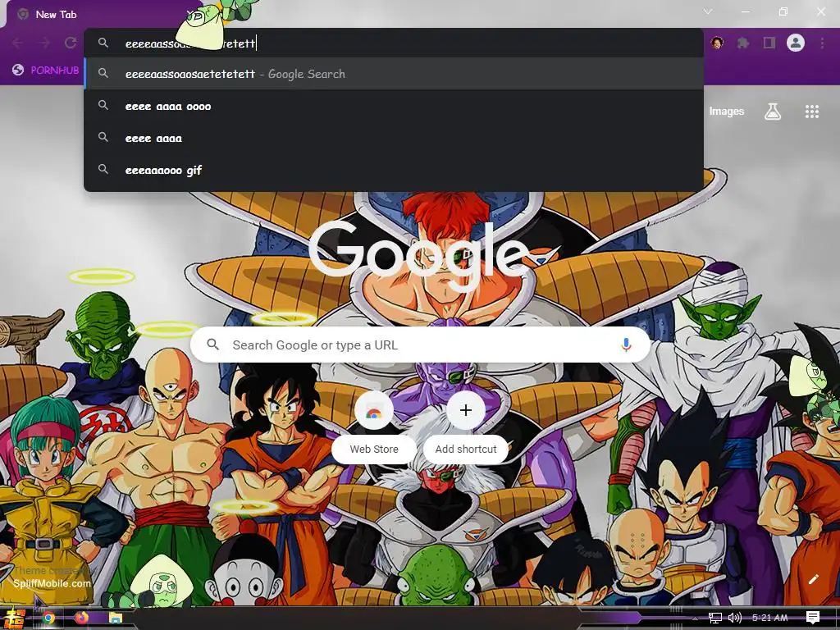Viewport: 840px width, 630px height.
Task: Open volume control in system tray
Action: coord(734,619)
